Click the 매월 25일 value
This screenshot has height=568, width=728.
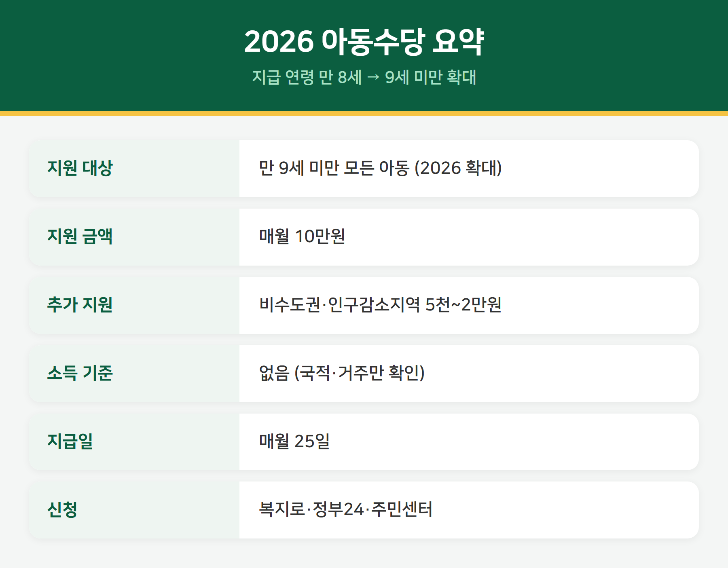pyautogui.click(x=294, y=441)
